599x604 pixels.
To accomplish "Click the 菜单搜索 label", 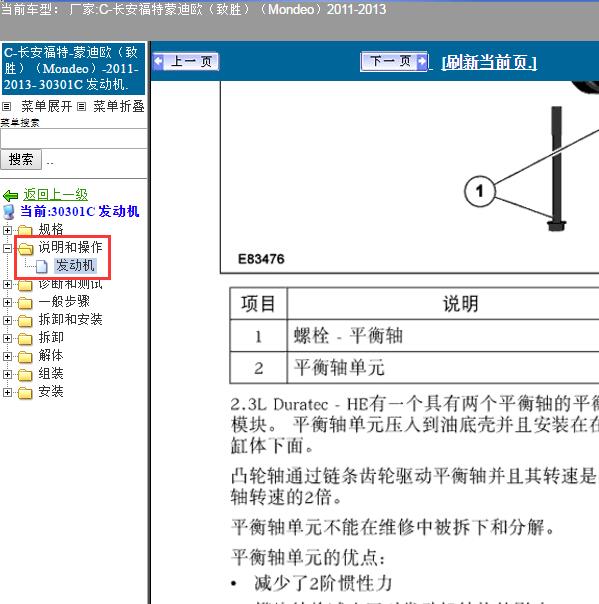I will coord(20,123).
